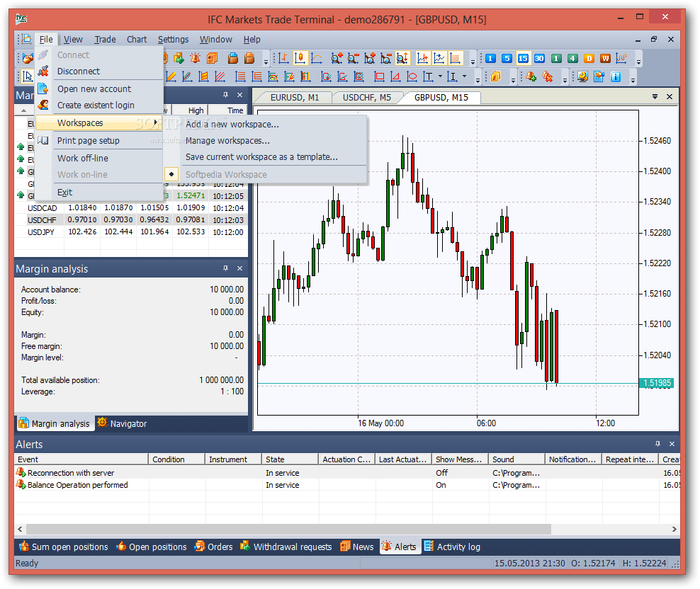Click the orange function scripts icon

tap(495, 76)
